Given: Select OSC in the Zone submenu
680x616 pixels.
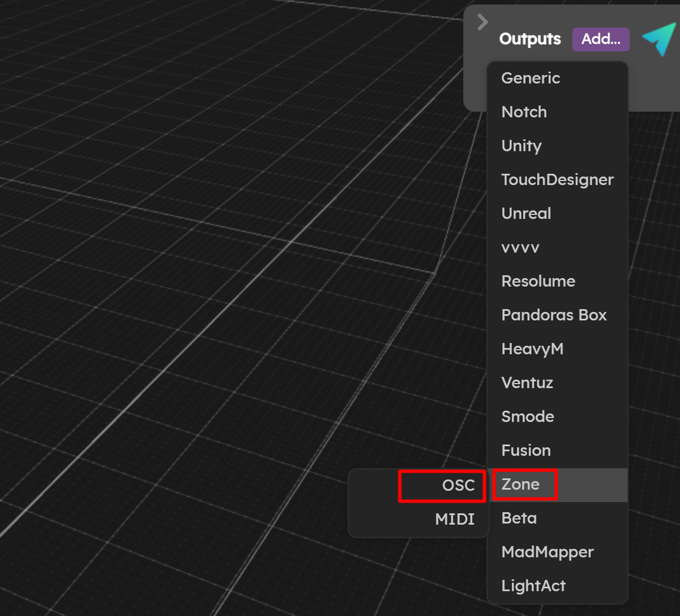Looking at the screenshot, I should pos(418,486).
